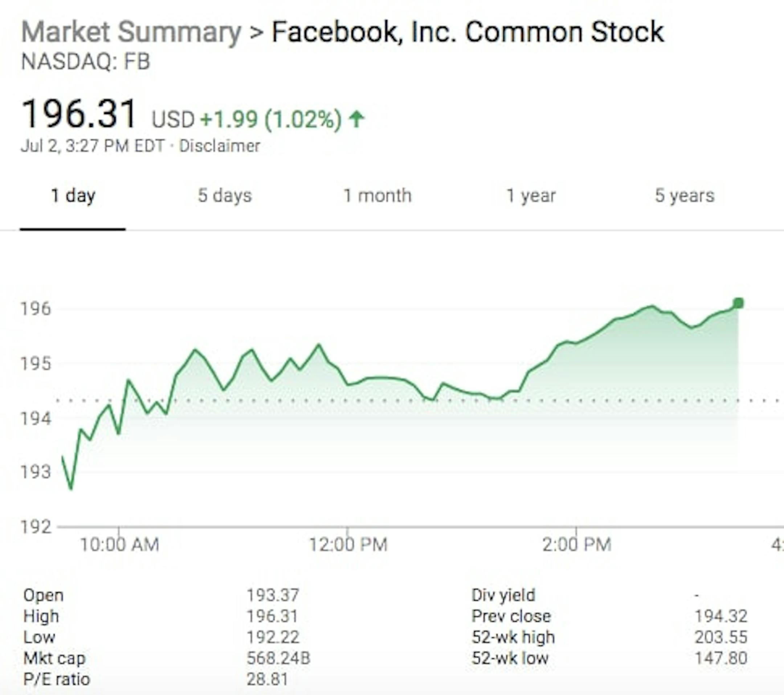Viewport: 784px width, 695px height.
Task: Click the 52-wk high value 203.55
Action: (x=721, y=637)
